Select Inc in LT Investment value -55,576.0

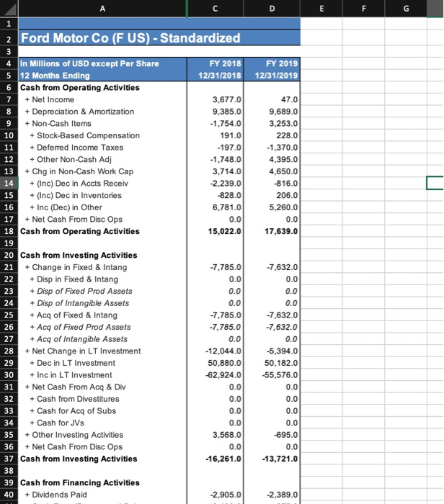[x=272, y=375]
